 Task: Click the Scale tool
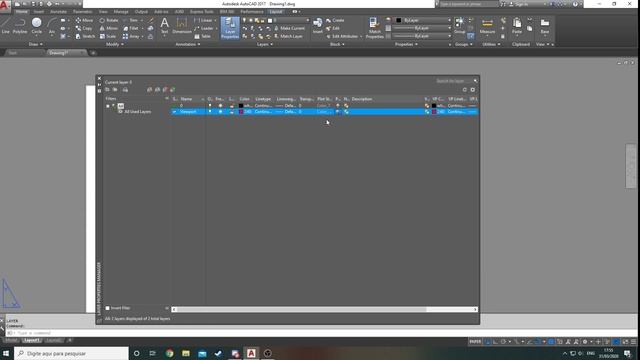point(108,36)
